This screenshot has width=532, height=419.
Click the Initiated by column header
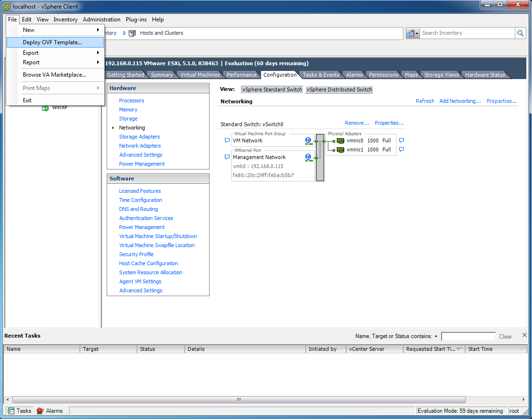tap(326, 349)
